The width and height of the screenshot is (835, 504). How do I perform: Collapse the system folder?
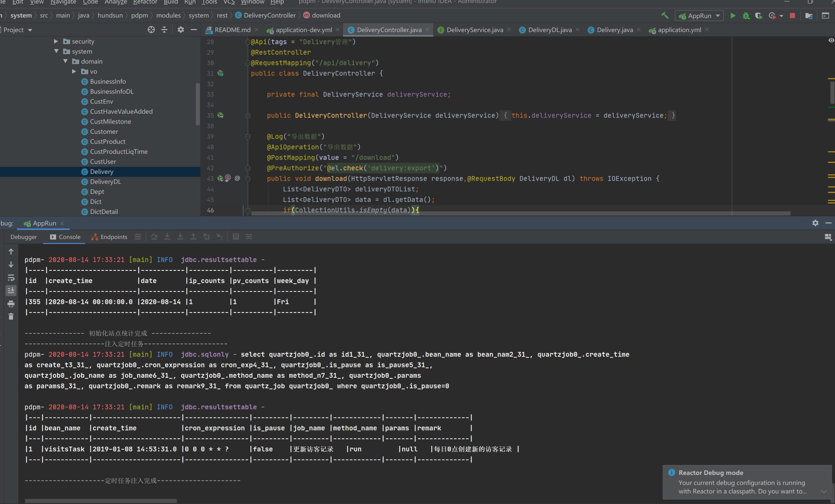56,51
